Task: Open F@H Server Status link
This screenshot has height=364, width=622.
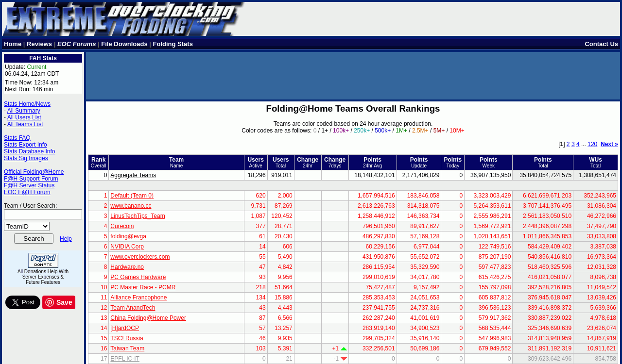Action: click(29, 185)
